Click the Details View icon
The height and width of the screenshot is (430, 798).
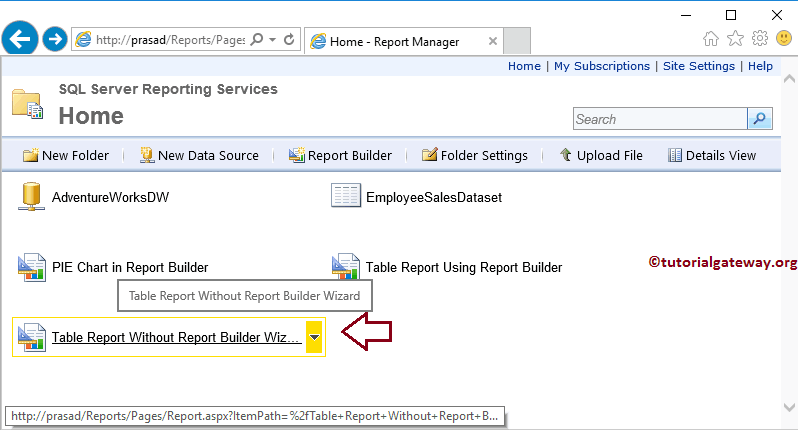(675, 155)
